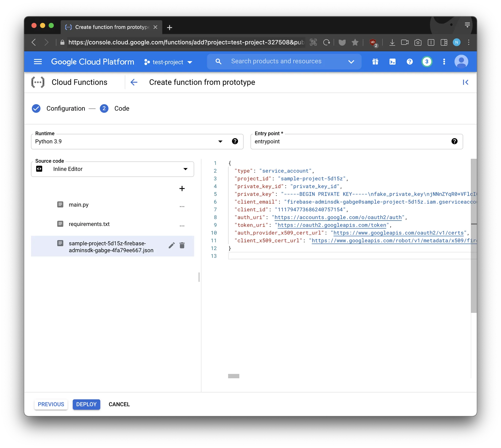Add a new file with the plus icon
Image resolution: width=501 pixels, height=448 pixels.
point(182,189)
